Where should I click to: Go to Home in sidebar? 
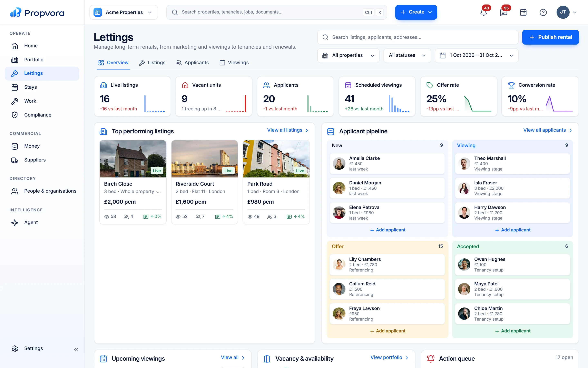coord(42,46)
